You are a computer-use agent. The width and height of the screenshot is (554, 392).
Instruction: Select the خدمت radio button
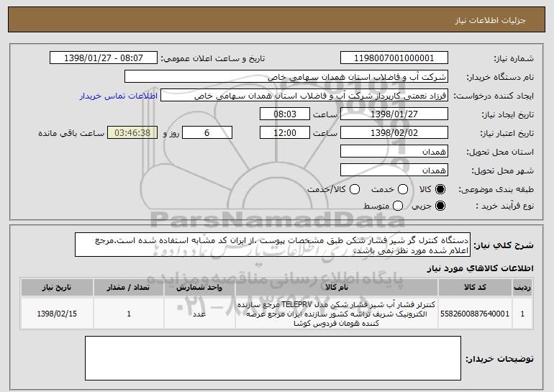(403, 189)
